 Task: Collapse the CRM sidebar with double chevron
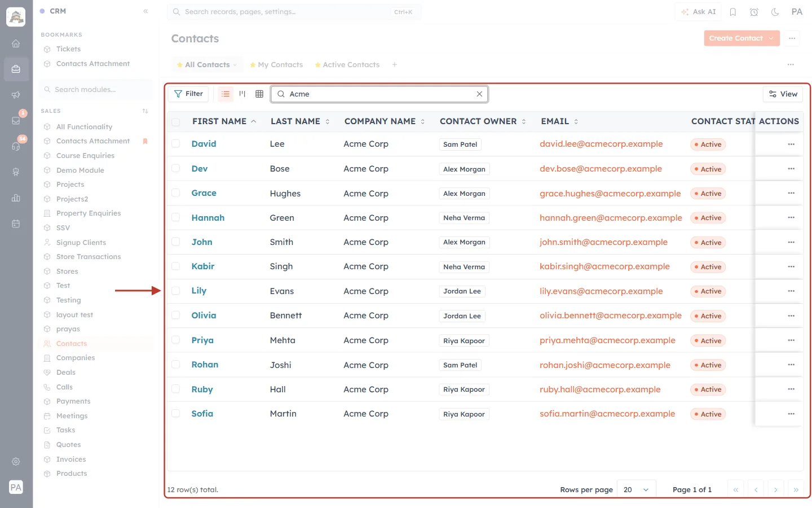(x=145, y=11)
